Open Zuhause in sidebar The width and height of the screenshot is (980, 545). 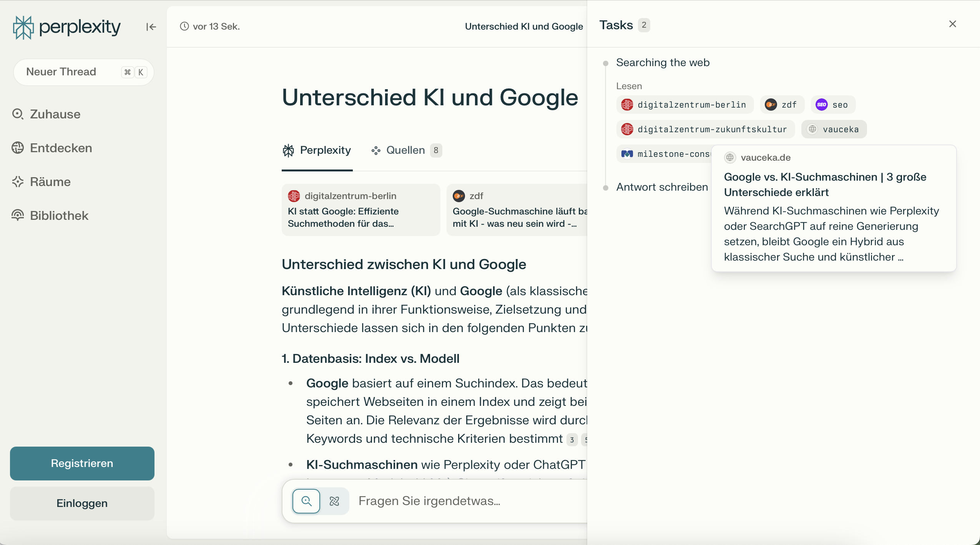(46, 114)
